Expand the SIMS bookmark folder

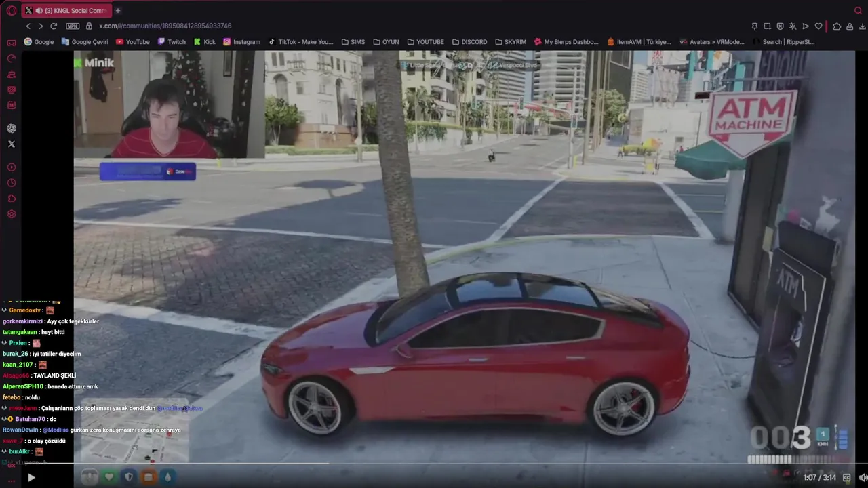click(x=353, y=41)
